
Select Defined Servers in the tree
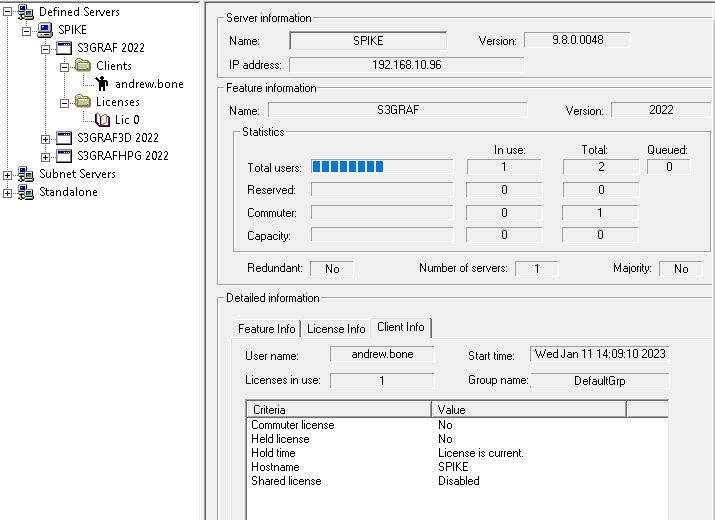(x=79, y=12)
